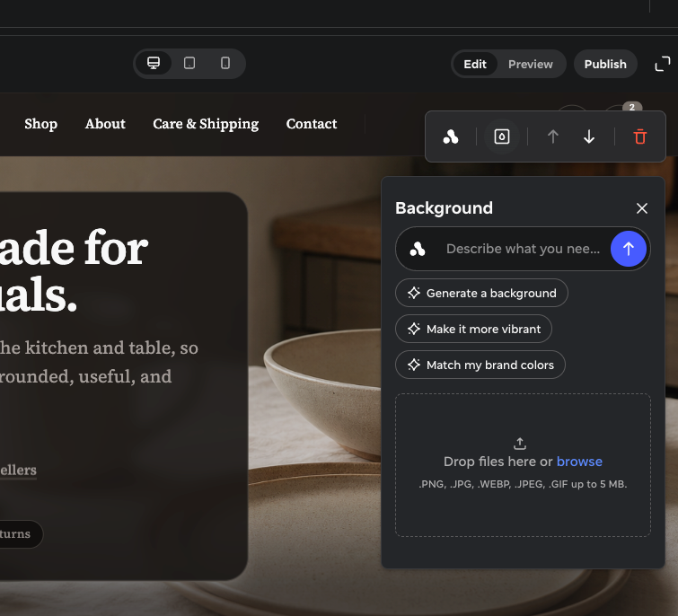Move section up arrow
Image resolution: width=678 pixels, height=616 pixels.
[x=552, y=136]
